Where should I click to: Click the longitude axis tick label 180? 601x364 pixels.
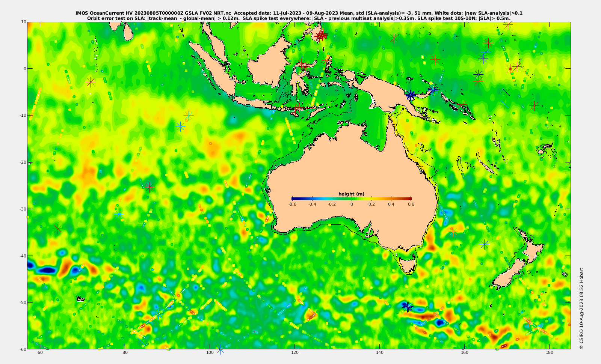coord(550,353)
